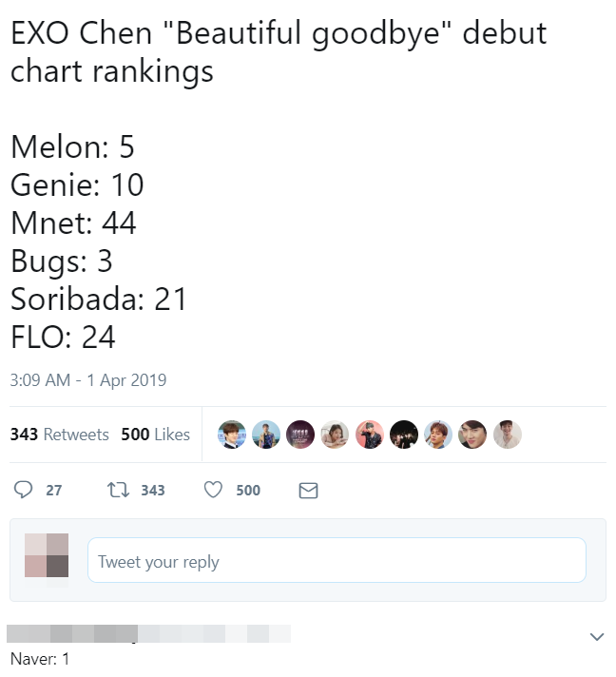616x677 pixels.
Task: Open the second liker's avatar
Action: click(266, 435)
